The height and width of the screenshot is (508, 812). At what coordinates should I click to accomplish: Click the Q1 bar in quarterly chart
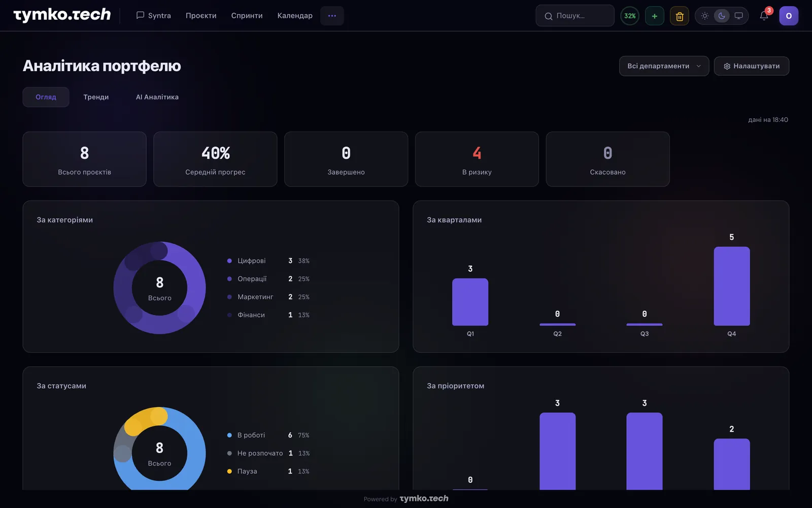pos(470,302)
